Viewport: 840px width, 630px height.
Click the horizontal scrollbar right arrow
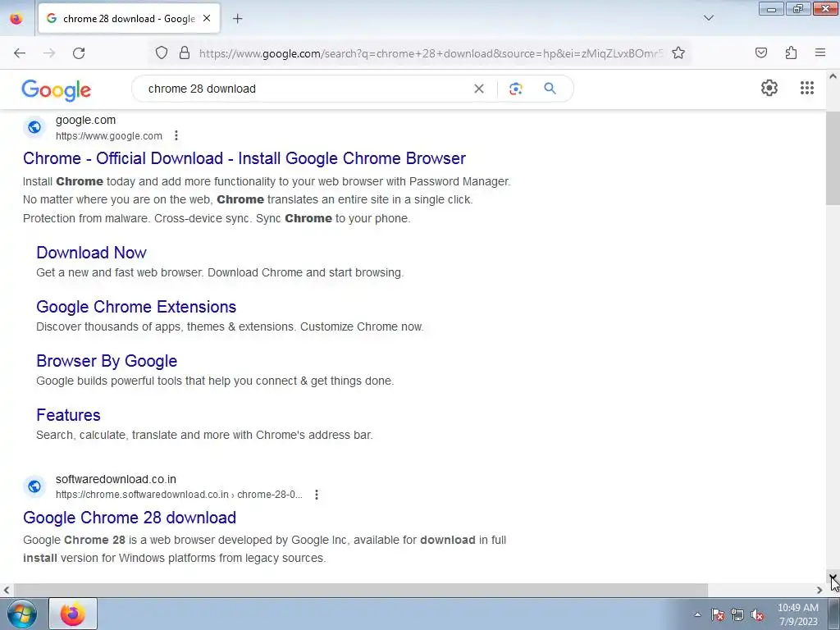pyautogui.click(x=819, y=590)
